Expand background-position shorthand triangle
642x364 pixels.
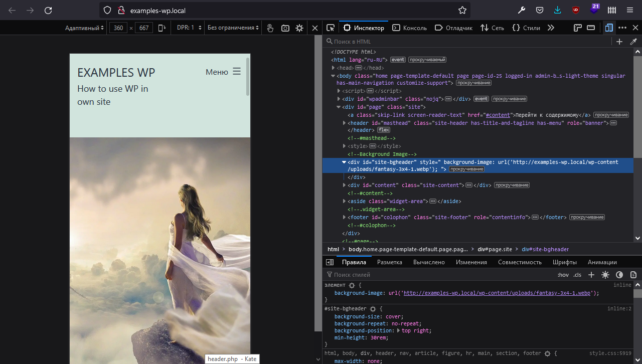pos(399,330)
